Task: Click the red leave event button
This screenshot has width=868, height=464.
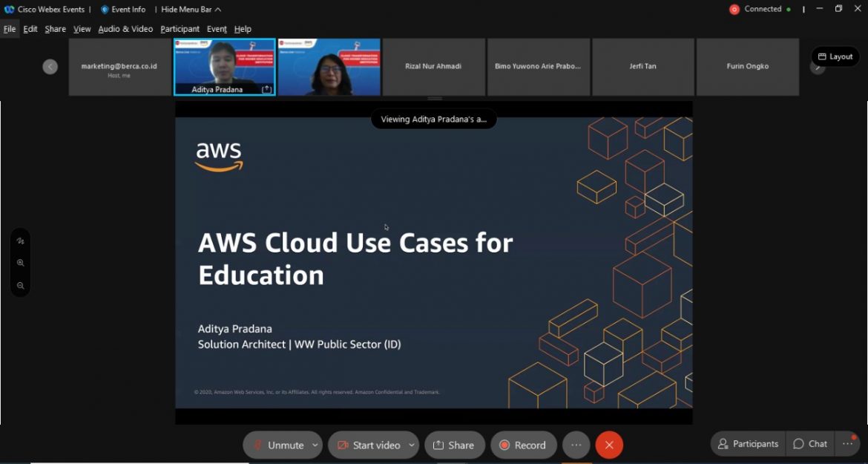Action: pyautogui.click(x=610, y=445)
